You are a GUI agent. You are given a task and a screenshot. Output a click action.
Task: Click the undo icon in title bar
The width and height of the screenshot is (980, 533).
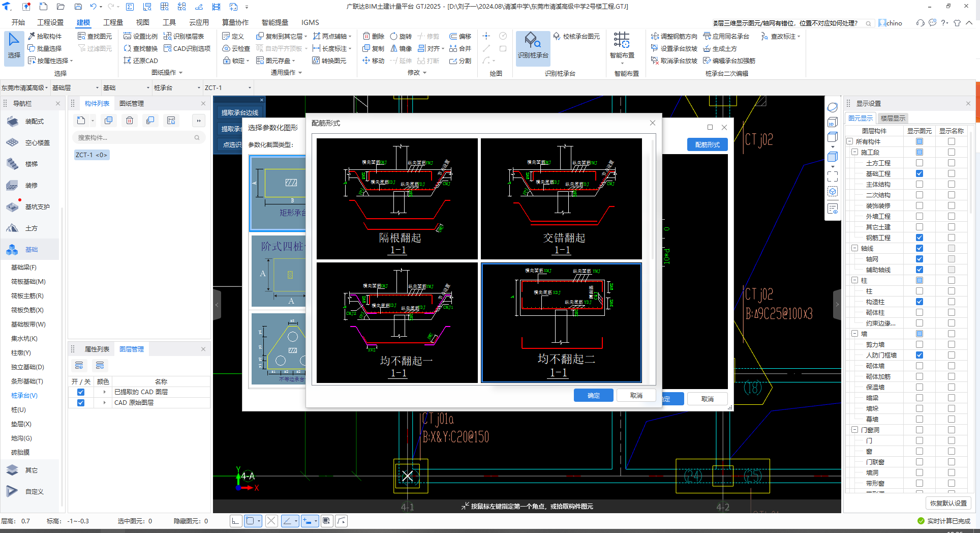pos(94,7)
